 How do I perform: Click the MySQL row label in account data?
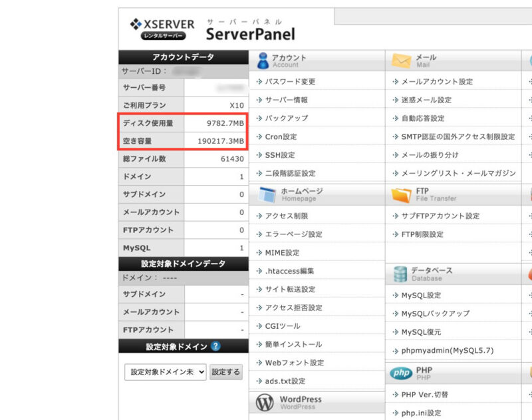tap(137, 248)
